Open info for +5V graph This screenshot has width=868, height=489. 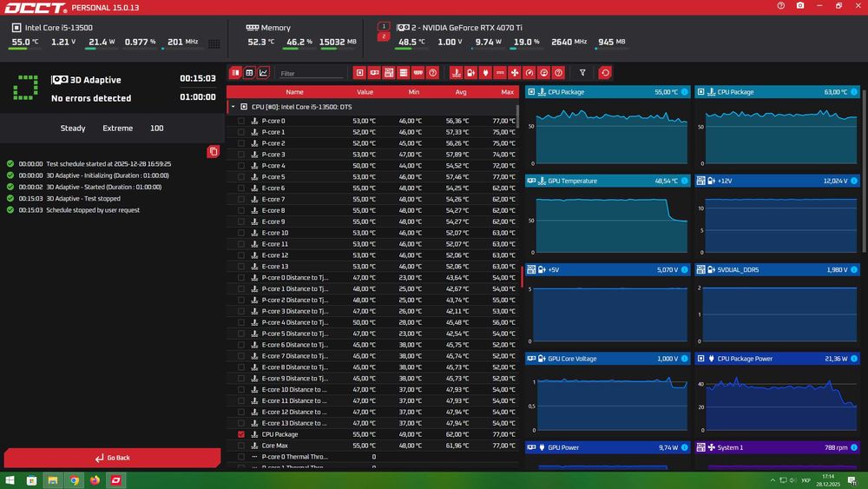(x=684, y=270)
